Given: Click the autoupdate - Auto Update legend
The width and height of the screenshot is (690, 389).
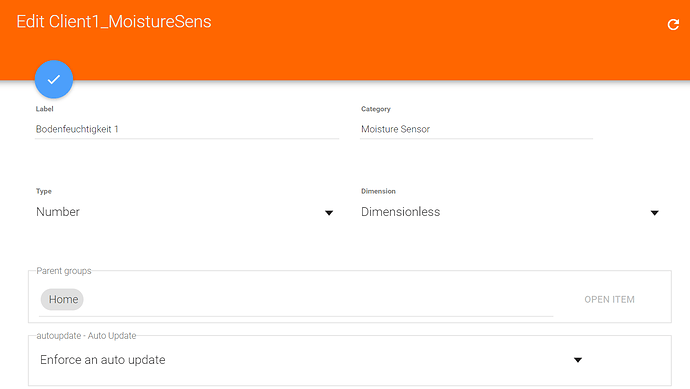Looking at the screenshot, I should 86,336.
